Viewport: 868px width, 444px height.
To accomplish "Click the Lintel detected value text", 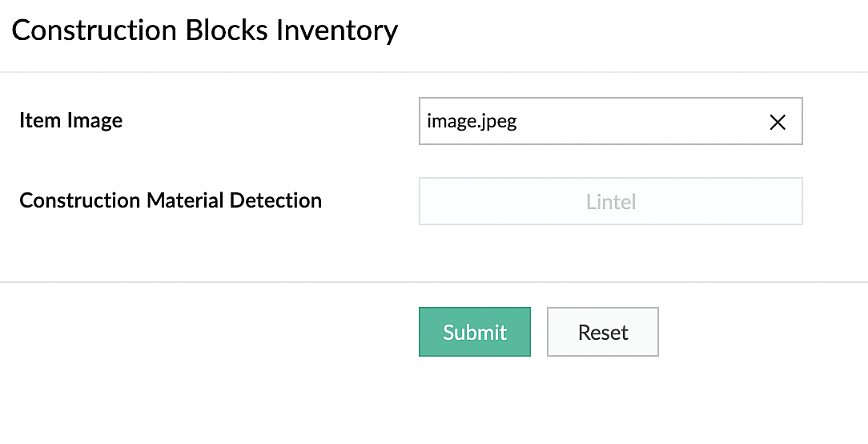I will pos(610,202).
